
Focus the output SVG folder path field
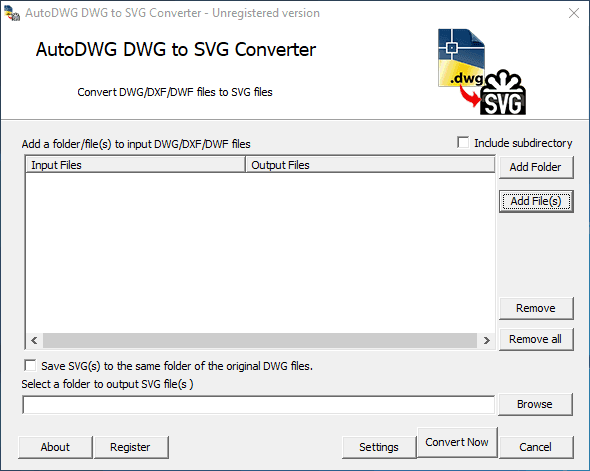259,405
